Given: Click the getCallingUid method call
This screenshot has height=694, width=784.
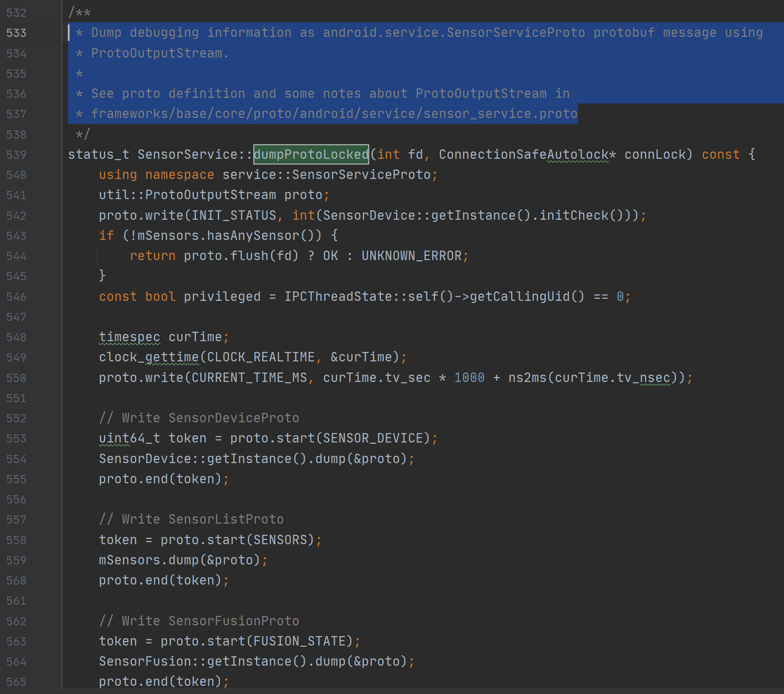Looking at the screenshot, I should [x=527, y=297].
